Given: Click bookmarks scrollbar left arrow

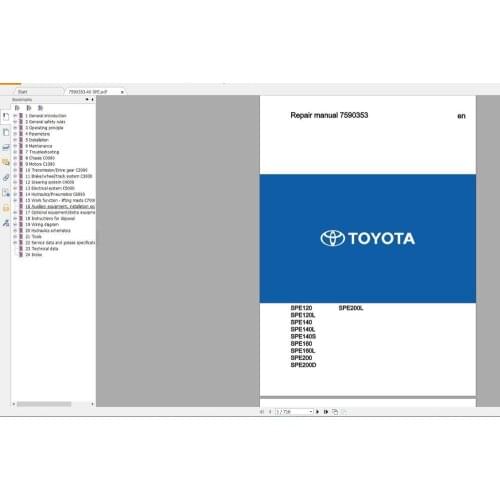Looking at the screenshot, I should click(x=14, y=404).
